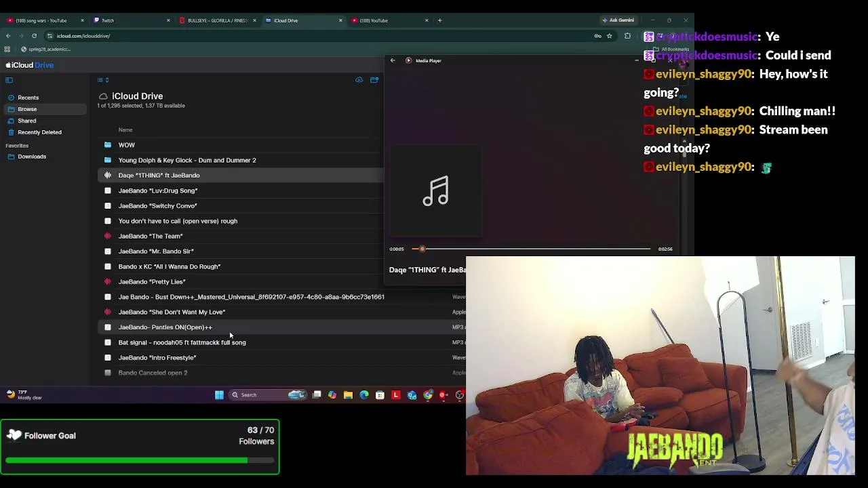Open Task View from the taskbar
Image resolution: width=868 pixels, height=488 pixels.
[317, 395]
